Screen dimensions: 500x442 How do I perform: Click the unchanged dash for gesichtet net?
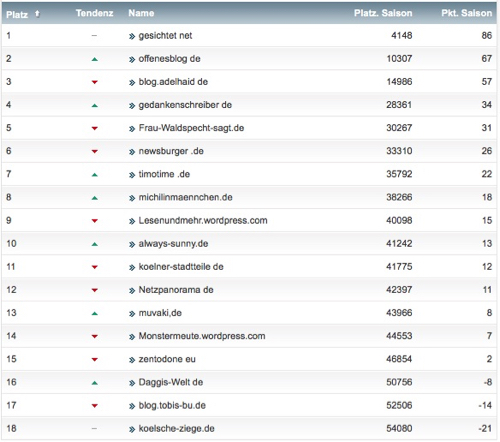click(x=94, y=36)
